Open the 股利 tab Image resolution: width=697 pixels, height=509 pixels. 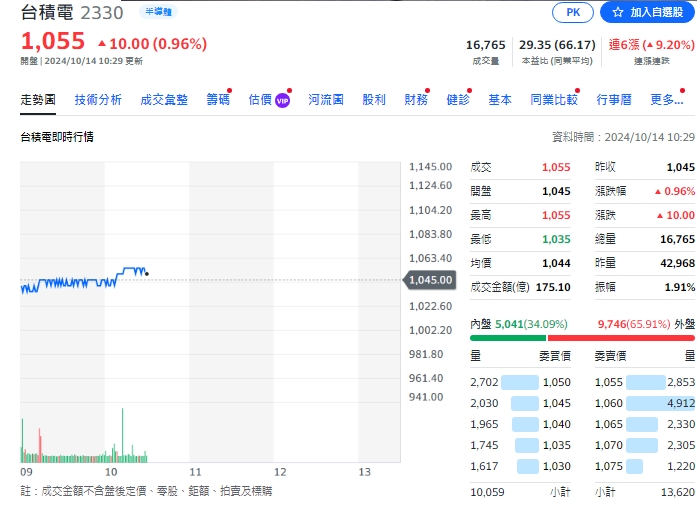pos(374,100)
